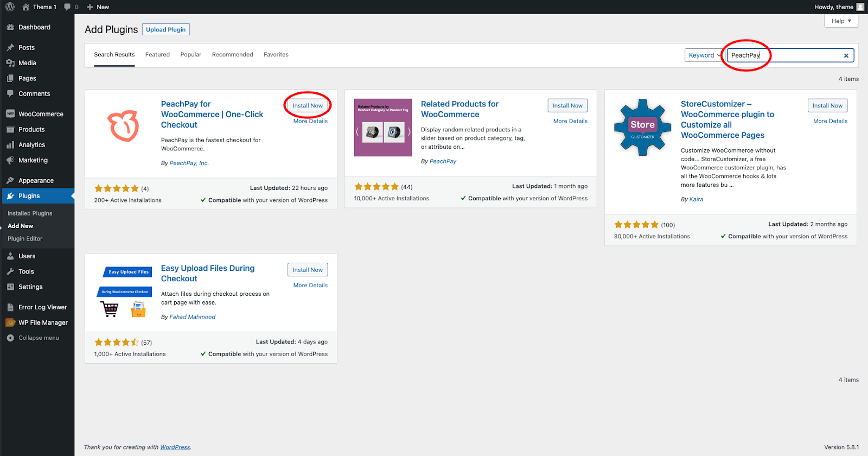Screen dimensions: 868x456
Task: Switch to the Popular tab
Action: [191, 55]
